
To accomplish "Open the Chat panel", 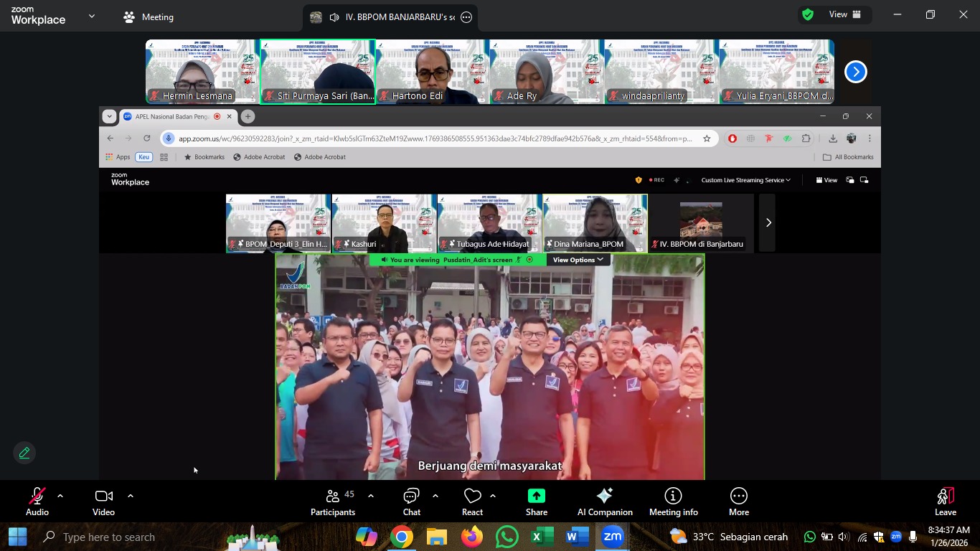I will click(x=411, y=502).
